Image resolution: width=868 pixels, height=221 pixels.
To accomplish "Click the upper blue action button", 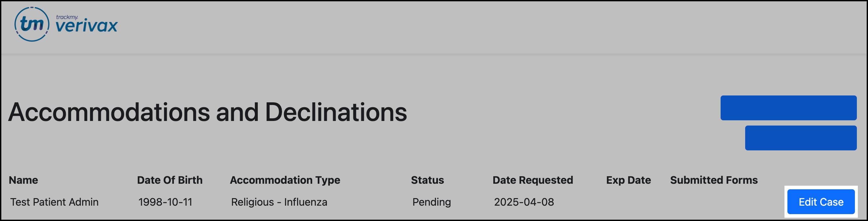I will click(x=789, y=108).
